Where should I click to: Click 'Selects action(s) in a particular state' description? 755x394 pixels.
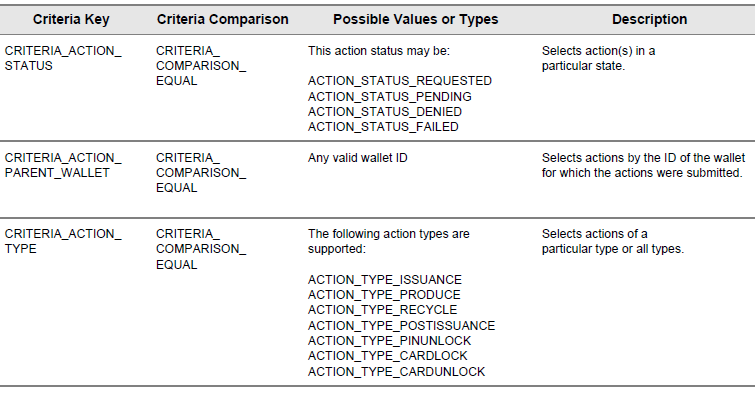tap(599, 58)
